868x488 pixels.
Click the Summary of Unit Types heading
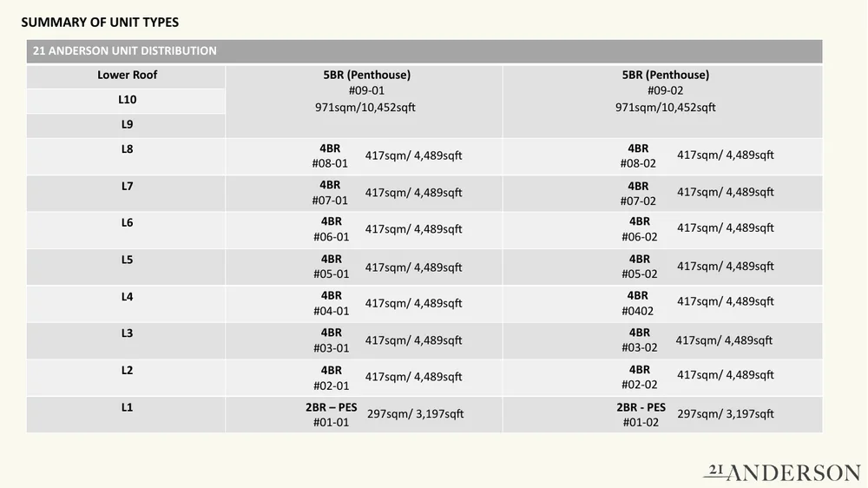[x=100, y=22]
